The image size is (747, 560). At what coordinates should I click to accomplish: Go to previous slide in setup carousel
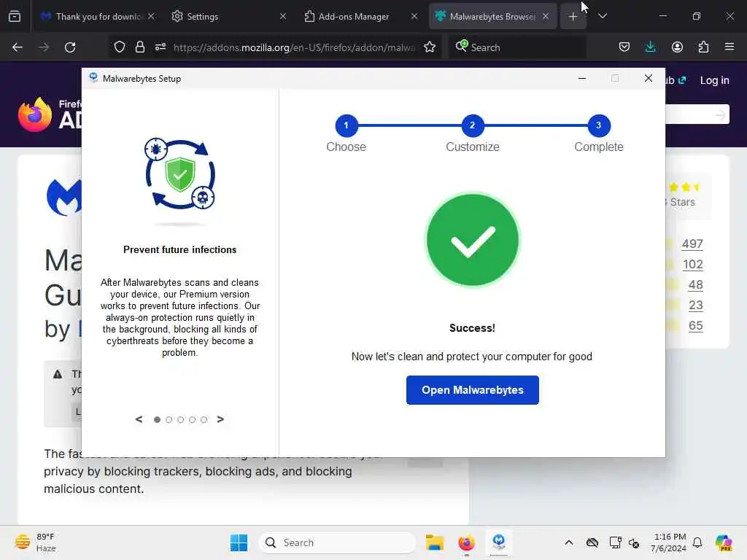coord(139,419)
